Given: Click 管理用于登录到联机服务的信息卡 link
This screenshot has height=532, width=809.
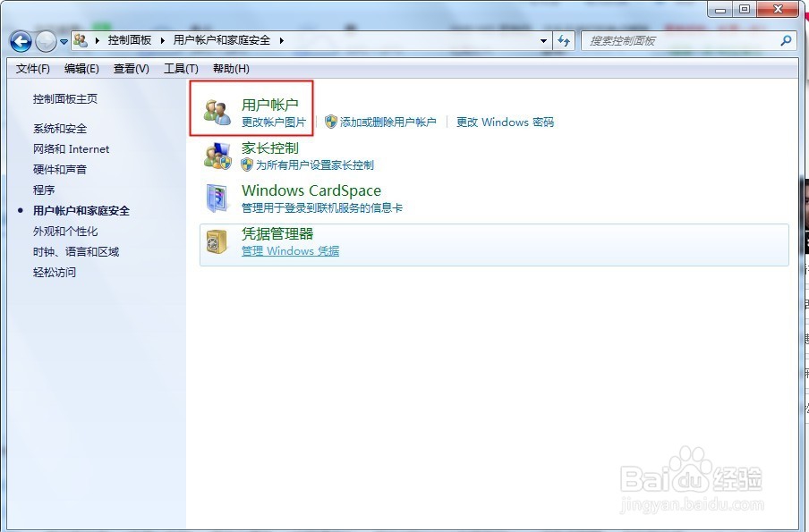Looking at the screenshot, I should point(322,208).
